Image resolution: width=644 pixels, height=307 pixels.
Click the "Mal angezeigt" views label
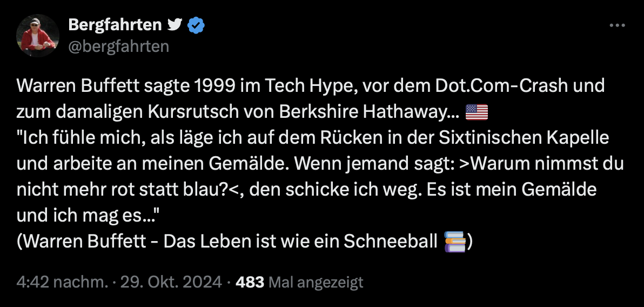pyautogui.click(x=316, y=282)
